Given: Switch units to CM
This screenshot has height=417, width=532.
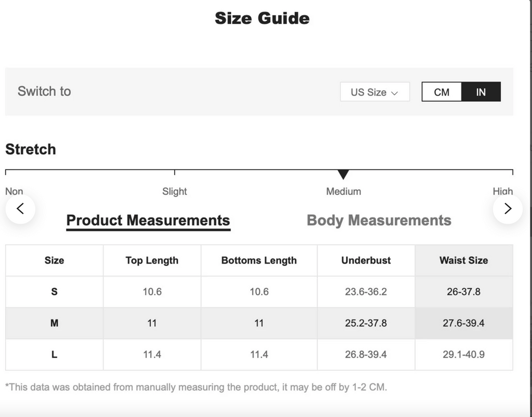Looking at the screenshot, I should coord(442,92).
